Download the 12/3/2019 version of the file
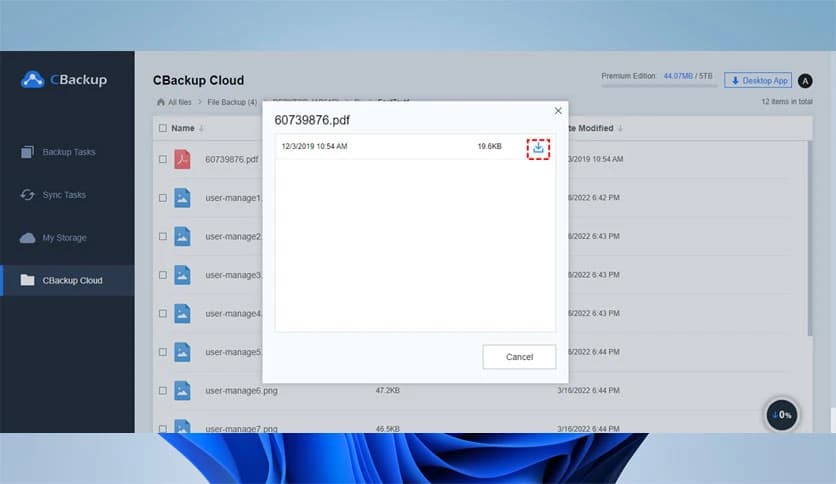This screenshot has height=484, width=836. (538, 148)
